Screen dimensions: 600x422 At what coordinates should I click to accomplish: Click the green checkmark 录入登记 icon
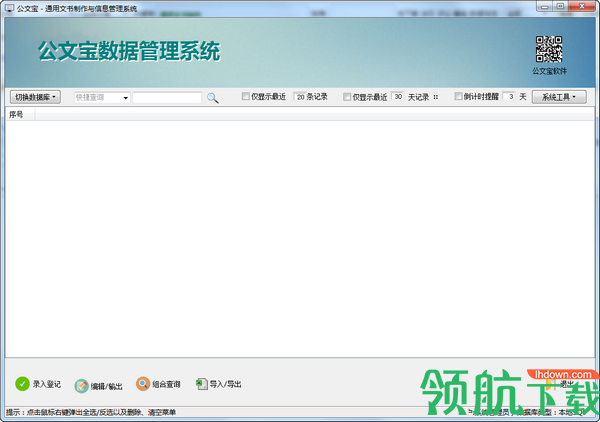[22, 384]
